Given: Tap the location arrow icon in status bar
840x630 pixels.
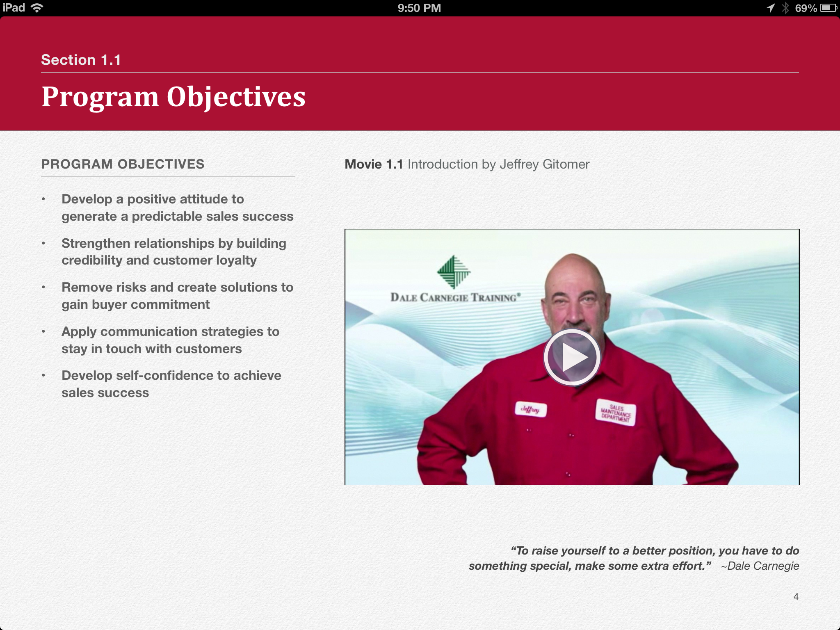Looking at the screenshot, I should tap(770, 8).
